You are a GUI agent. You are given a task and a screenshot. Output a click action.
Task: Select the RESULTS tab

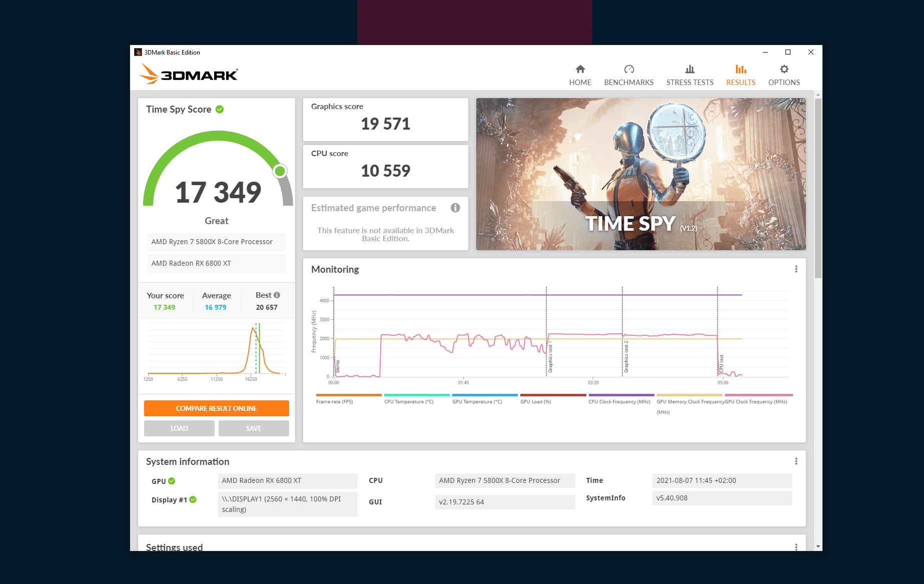coord(740,75)
